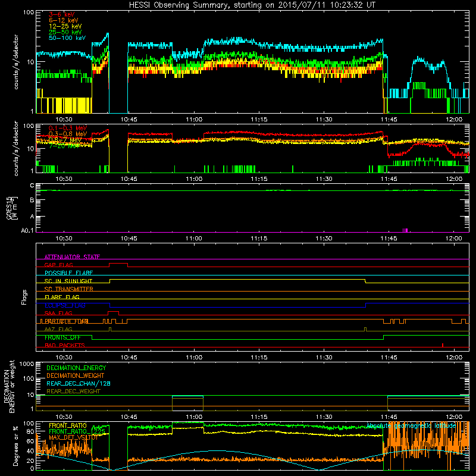Select the orange MAX_DET_VS_TOT legend label

coord(73,437)
